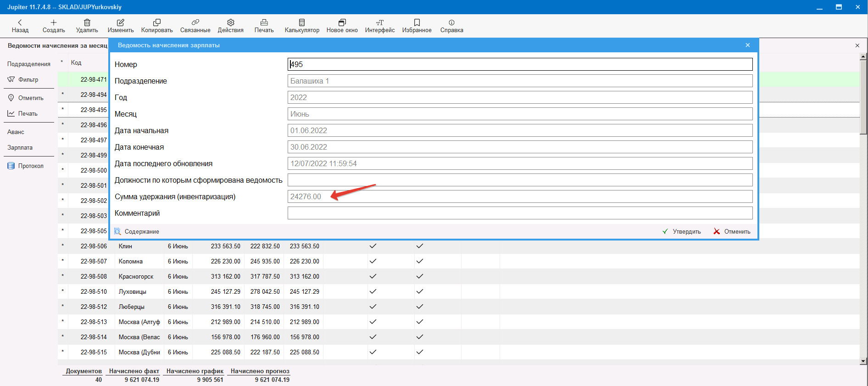Click the Комментарий input field
The image size is (868, 386).
click(x=520, y=213)
